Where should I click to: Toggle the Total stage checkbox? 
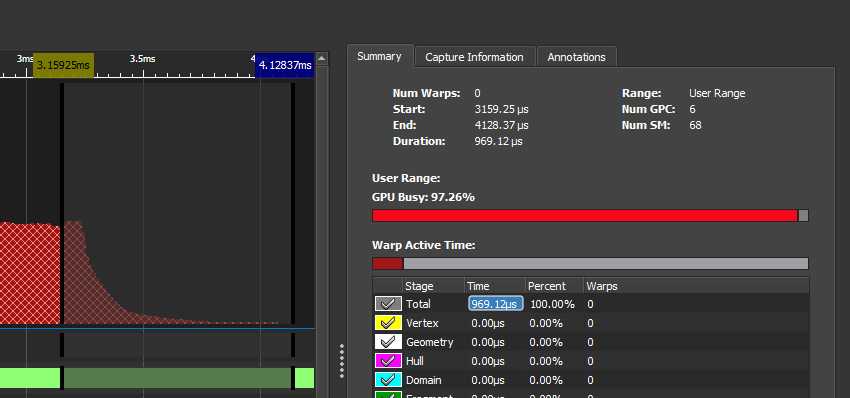pyautogui.click(x=388, y=304)
